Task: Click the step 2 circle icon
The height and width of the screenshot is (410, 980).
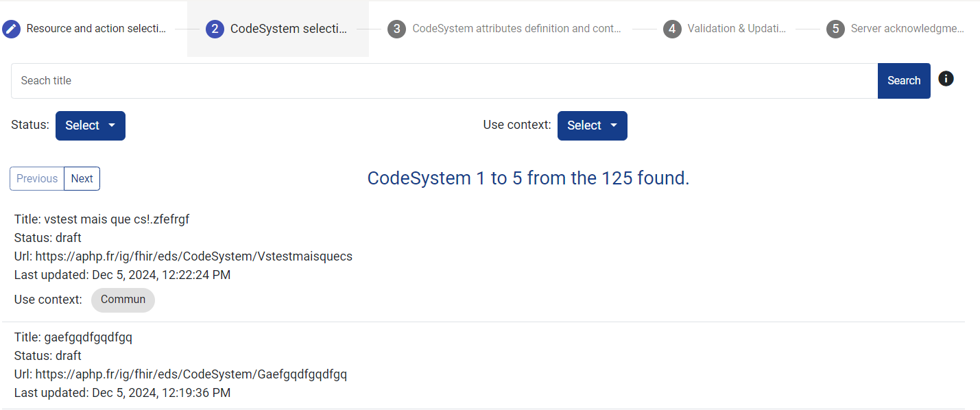Action: point(215,29)
